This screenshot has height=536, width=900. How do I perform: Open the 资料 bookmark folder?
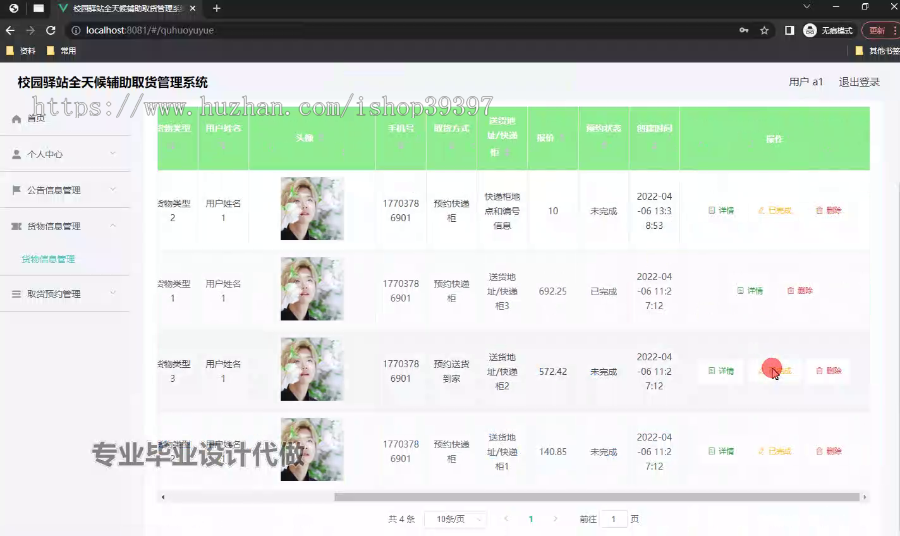21,51
